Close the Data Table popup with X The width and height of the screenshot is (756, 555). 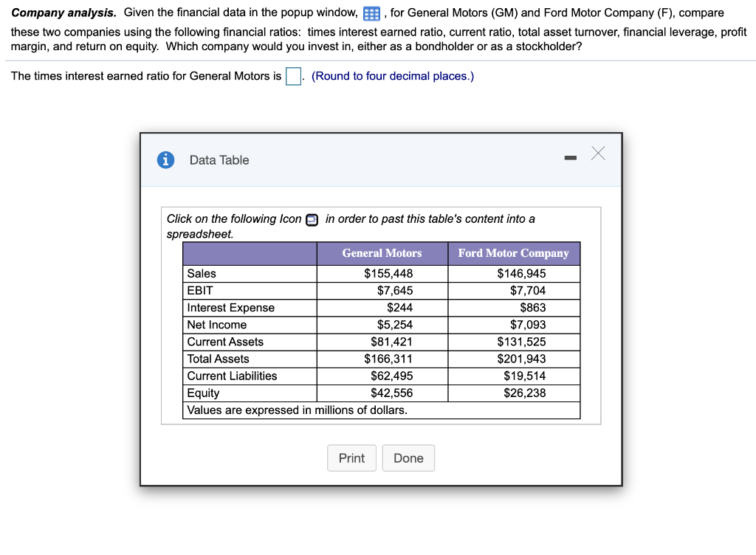598,154
